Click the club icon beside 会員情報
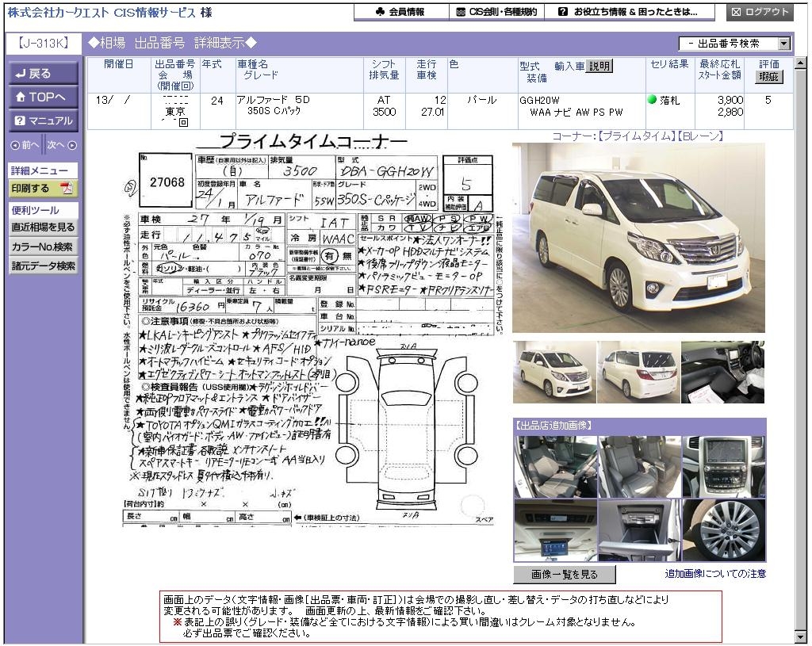The height and width of the screenshot is (646, 812). [x=380, y=12]
